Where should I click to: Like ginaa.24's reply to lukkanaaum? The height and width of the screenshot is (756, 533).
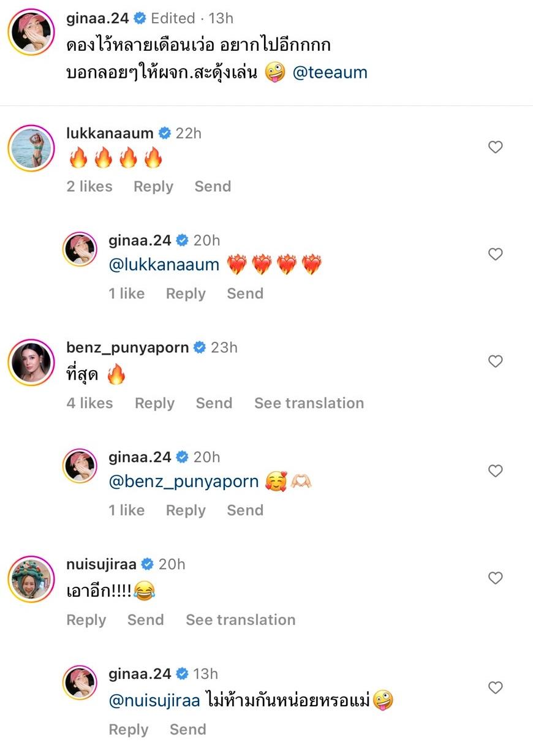(495, 254)
